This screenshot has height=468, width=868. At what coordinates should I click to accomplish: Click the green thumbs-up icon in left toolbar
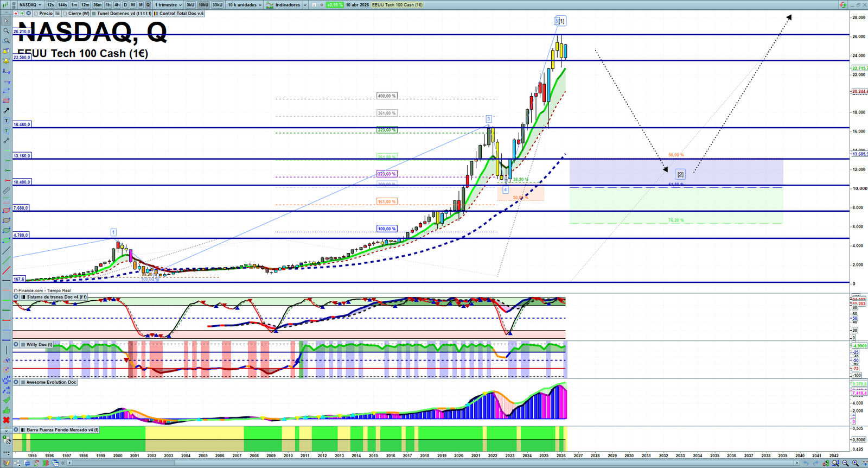pos(7,410)
